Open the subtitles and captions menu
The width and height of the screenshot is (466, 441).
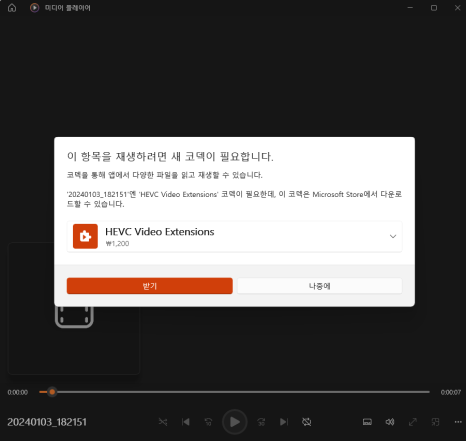tap(367, 422)
